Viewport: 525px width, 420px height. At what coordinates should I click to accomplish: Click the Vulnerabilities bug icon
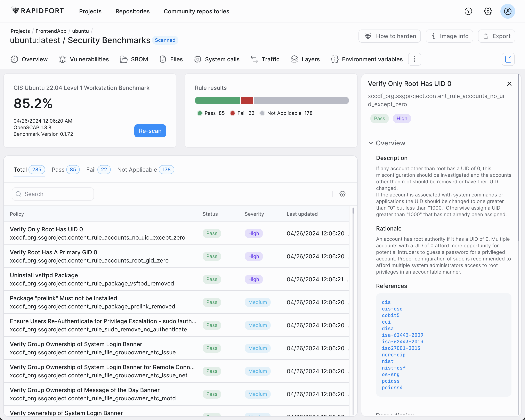[63, 59]
